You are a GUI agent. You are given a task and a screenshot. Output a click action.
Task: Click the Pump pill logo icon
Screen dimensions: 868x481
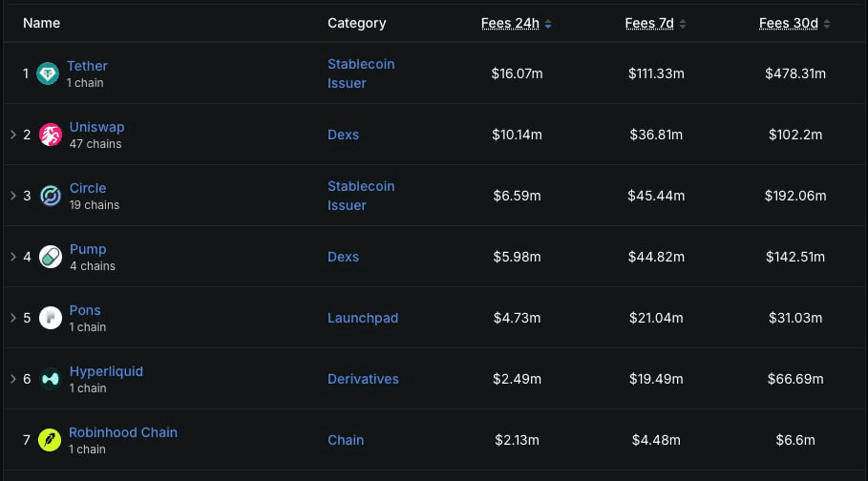(x=51, y=257)
